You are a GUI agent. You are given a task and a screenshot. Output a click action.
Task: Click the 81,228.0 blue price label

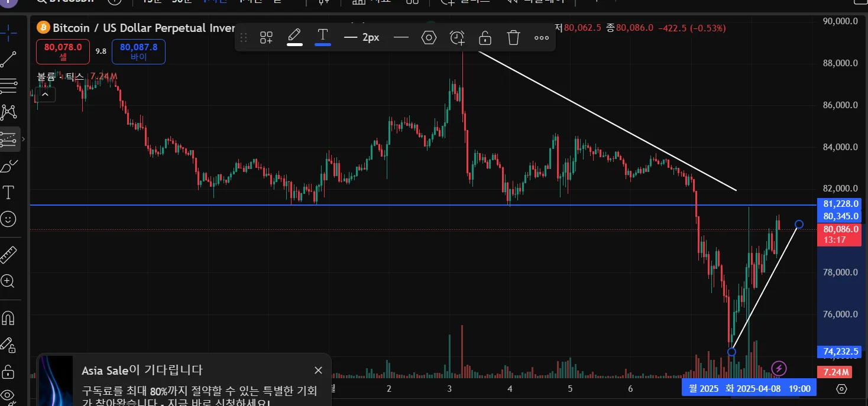coord(841,203)
